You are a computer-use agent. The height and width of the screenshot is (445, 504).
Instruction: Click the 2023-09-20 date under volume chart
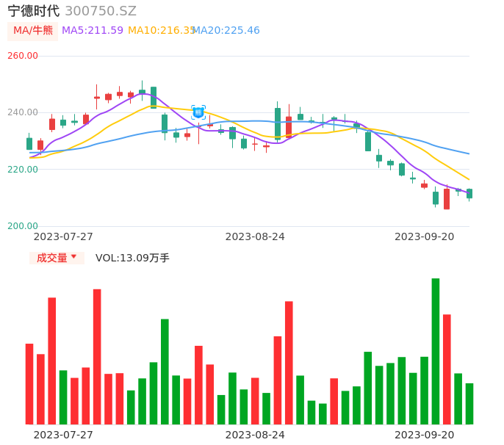tap(425, 435)
